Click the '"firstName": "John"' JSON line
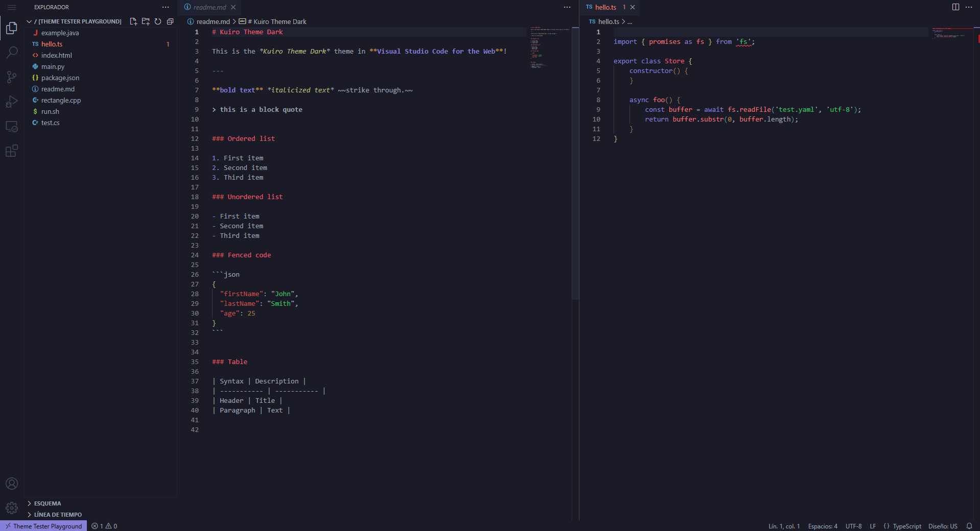The image size is (980, 531). point(259,294)
